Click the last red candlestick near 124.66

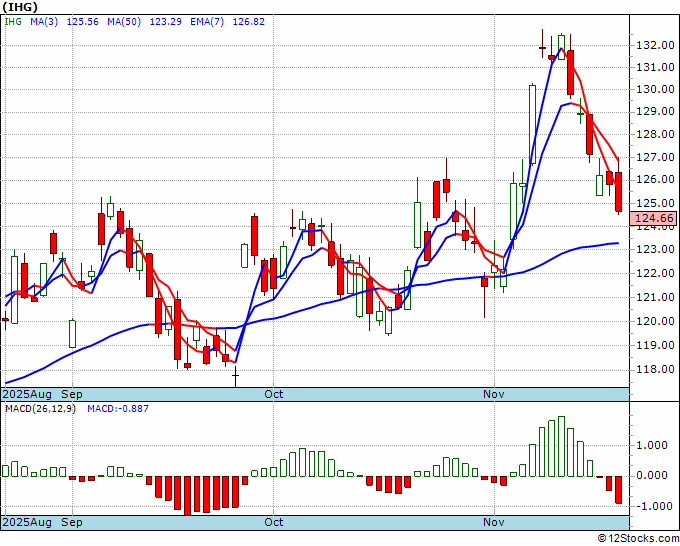(618, 192)
